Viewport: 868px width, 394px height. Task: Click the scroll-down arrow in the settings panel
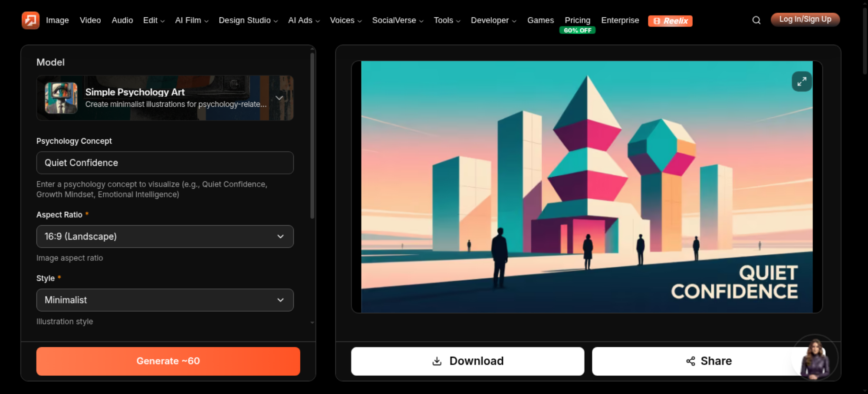[x=312, y=323]
